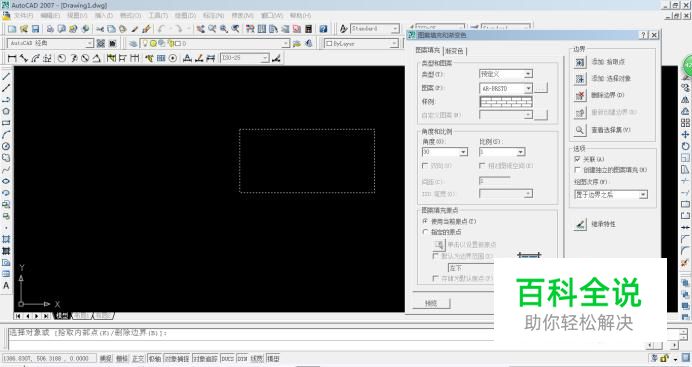The width and height of the screenshot is (692, 367).
Task: Toggle the Associative checkbox under Options
Action: point(577,159)
